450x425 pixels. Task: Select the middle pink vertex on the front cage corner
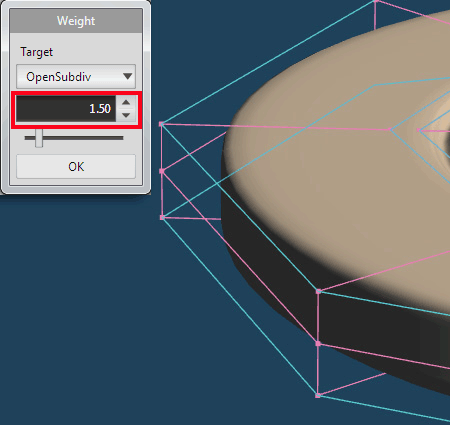point(318,343)
